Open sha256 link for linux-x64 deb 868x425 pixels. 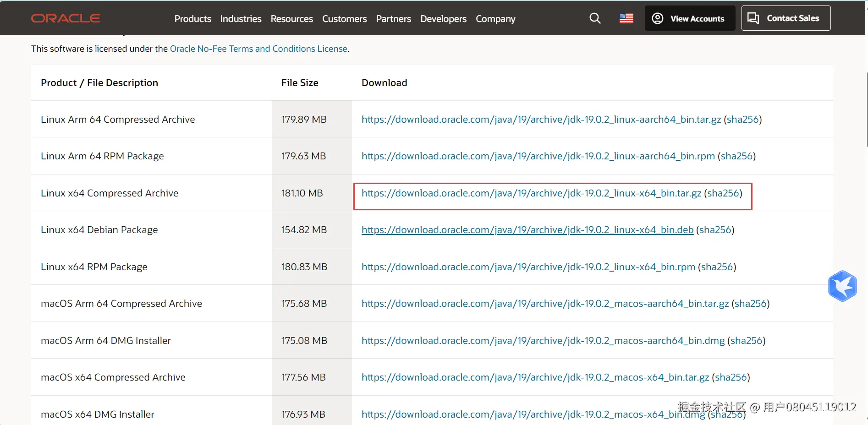click(x=715, y=230)
